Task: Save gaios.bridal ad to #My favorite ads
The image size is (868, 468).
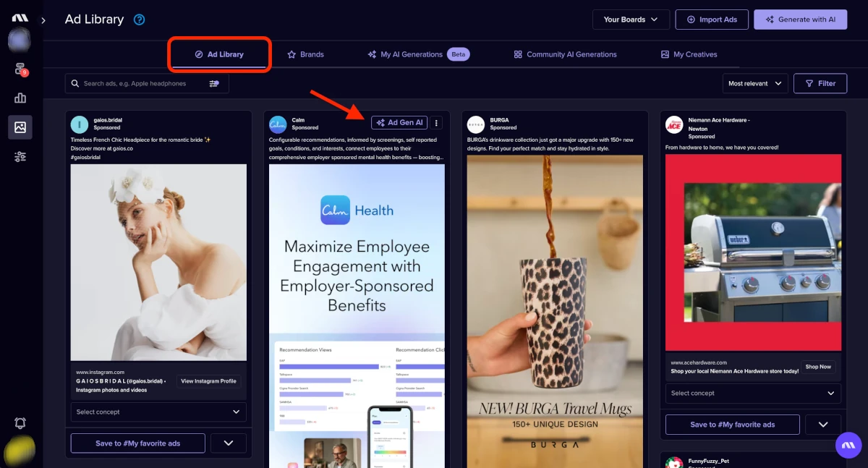Action: coord(138,443)
